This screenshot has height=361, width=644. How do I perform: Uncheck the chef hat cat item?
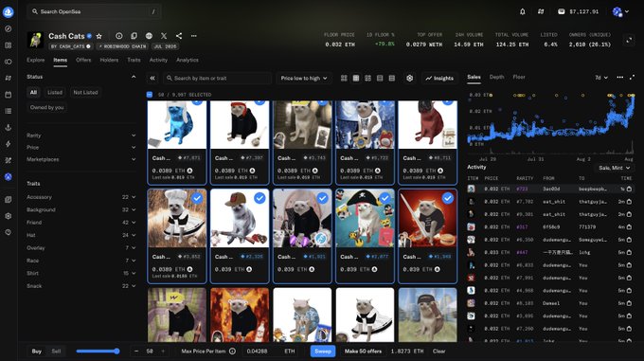[x=197, y=198]
